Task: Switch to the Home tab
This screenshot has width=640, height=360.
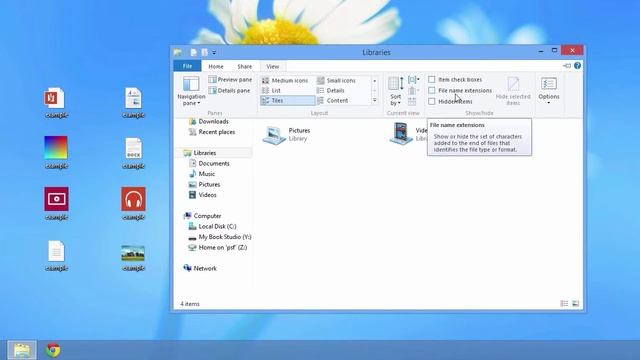Action: (x=216, y=67)
